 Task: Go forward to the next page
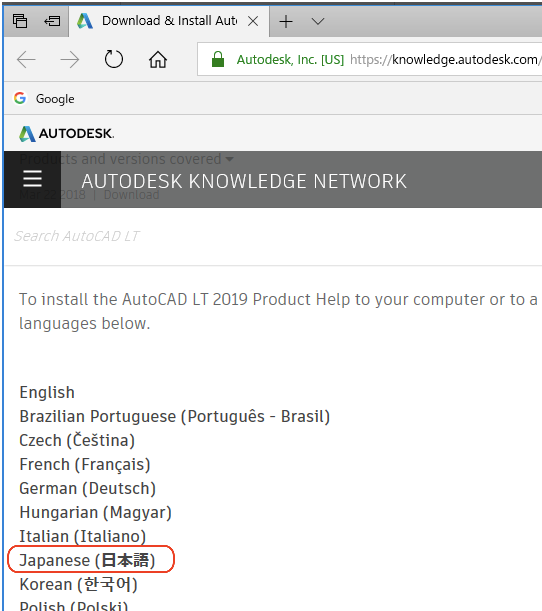(70, 60)
